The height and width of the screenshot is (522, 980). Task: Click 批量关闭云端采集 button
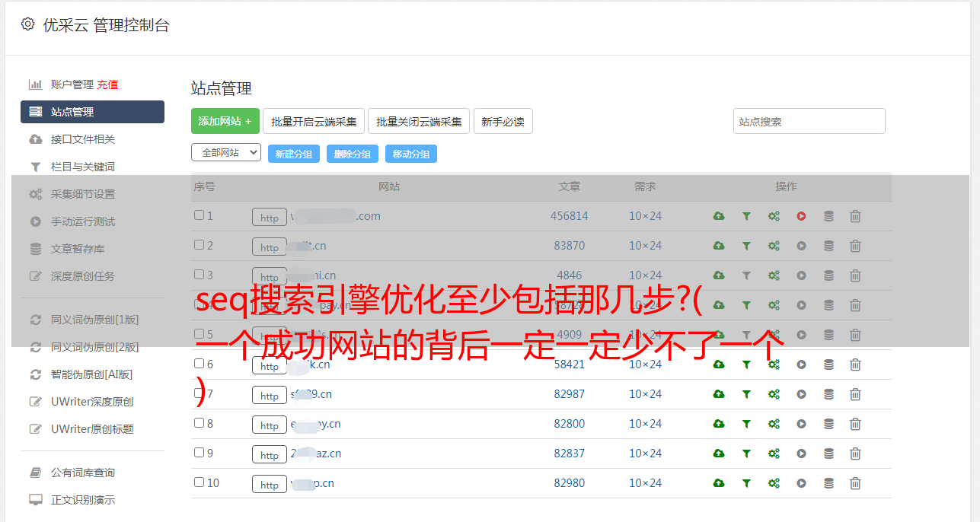pyautogui.click(x=420, y=121)
